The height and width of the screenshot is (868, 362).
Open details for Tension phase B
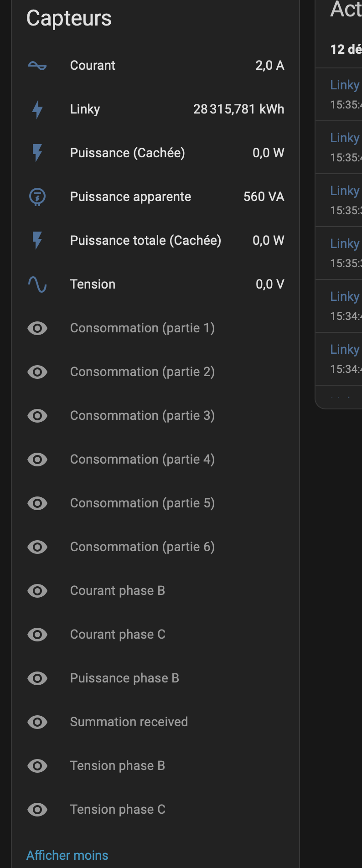[117, 765]
